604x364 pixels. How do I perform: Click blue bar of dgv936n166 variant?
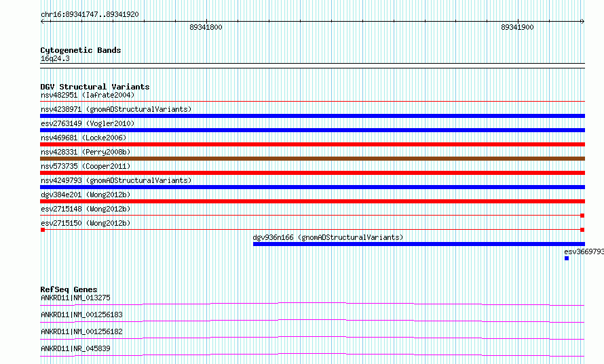[419, 244]
